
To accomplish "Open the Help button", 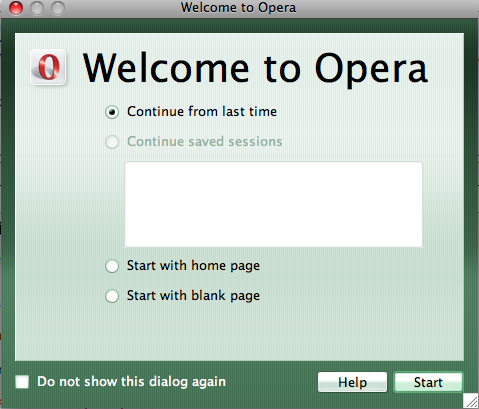I will click(352, 382).
